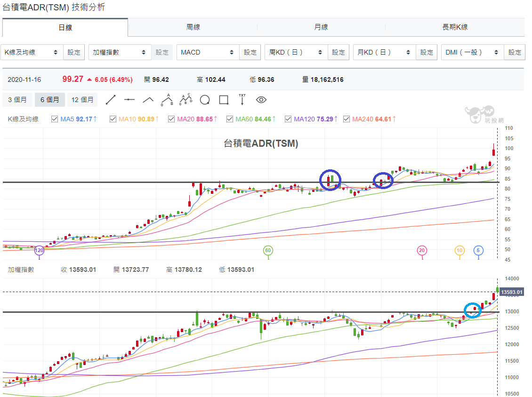Screen dimensions: 532x397
Task: Open 設定 beside 月KD dropdown
Action: 427,52
